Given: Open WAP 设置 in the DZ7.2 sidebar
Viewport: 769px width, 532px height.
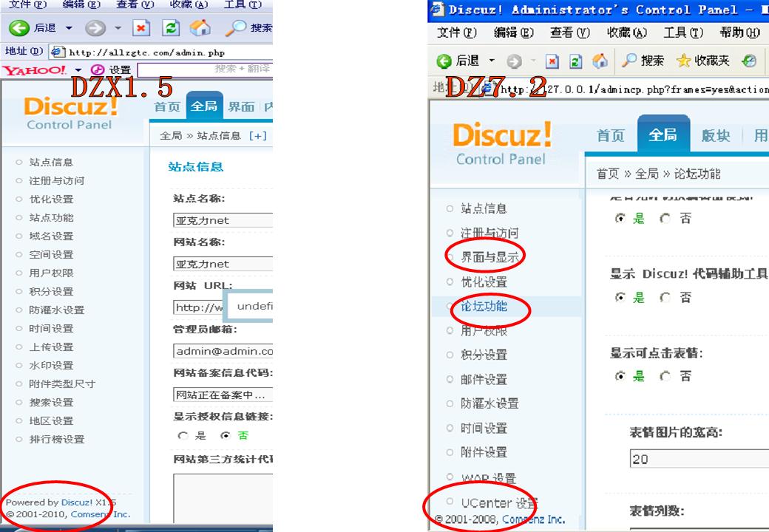Looking at the screenshot, I should point(489,478).
